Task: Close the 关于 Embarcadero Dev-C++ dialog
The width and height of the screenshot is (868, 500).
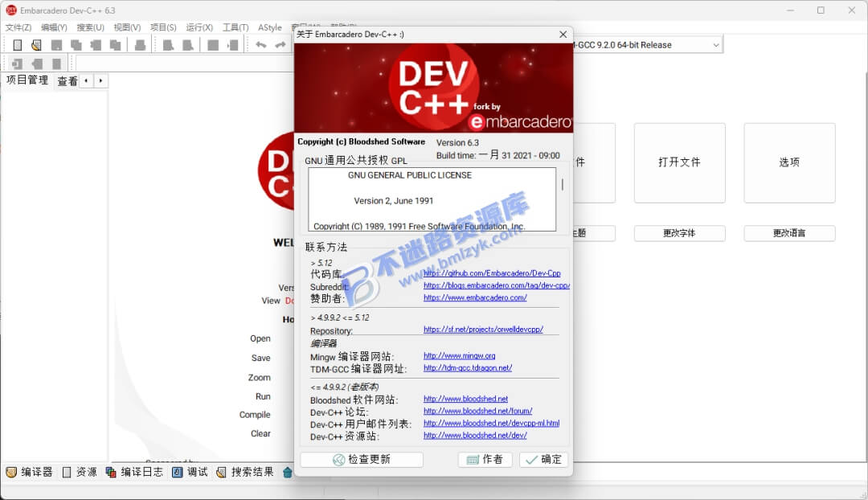Action: click(563, 35)
